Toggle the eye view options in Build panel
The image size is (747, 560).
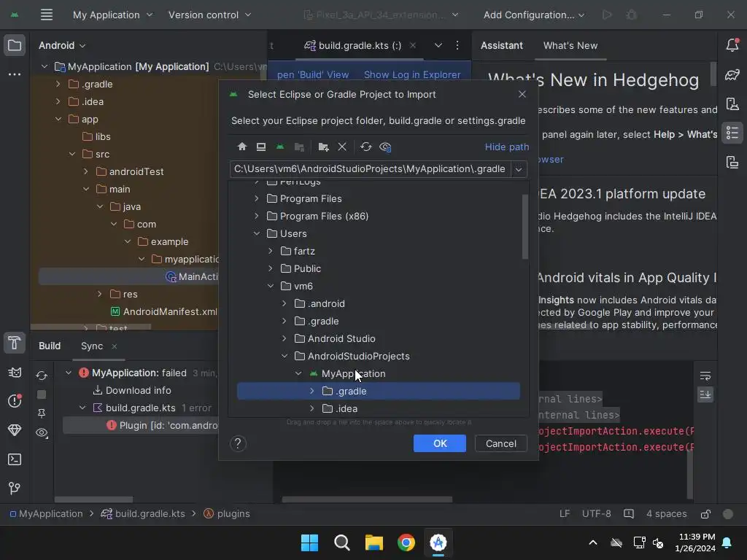[42, 433]
